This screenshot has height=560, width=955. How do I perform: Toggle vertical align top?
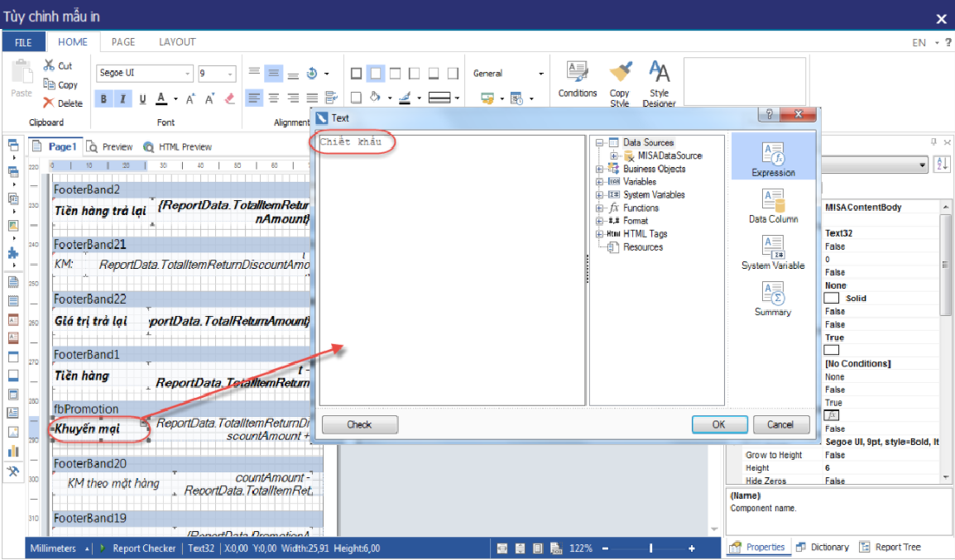point(254,73)
